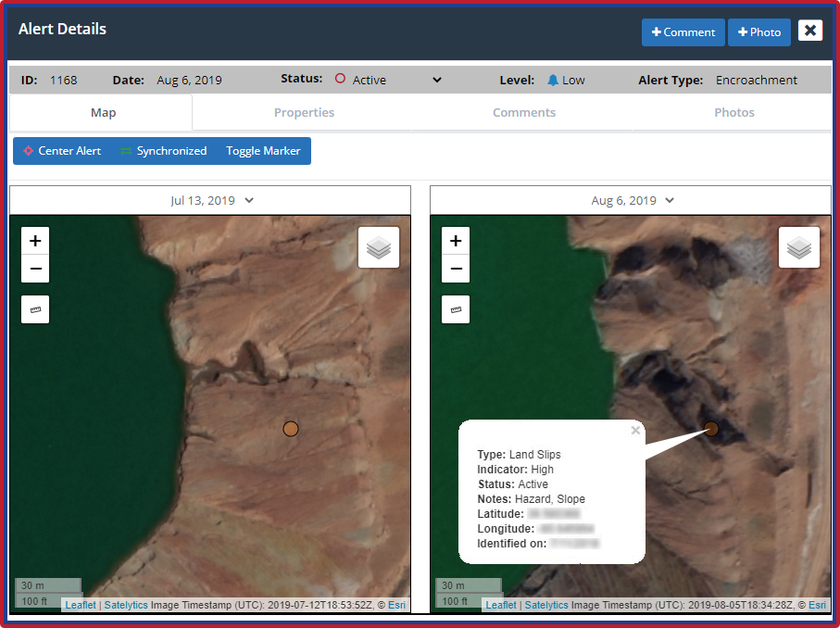This screenshot has height=628, width=840.
Task: Zoom out on the right Aug 6 map
Action: click(456, 269)
